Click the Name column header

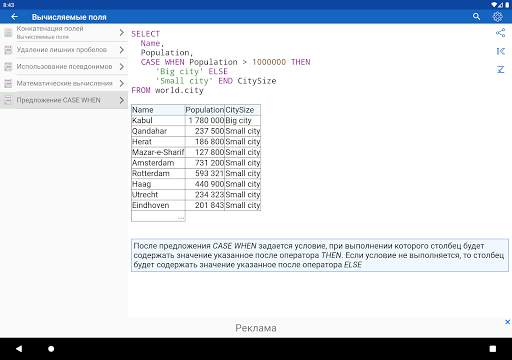[158, 110]
